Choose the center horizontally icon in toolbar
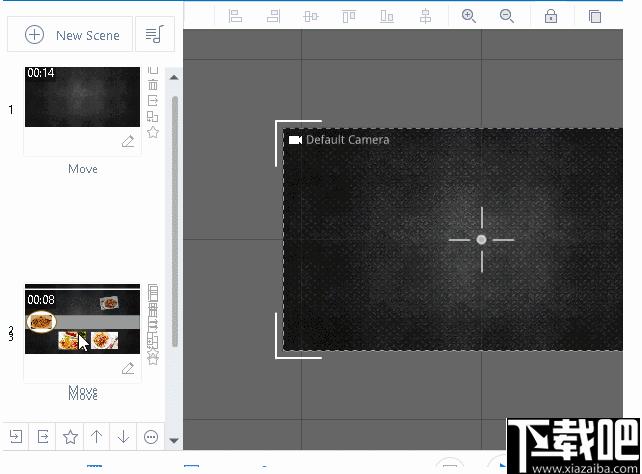 point(425,16)
